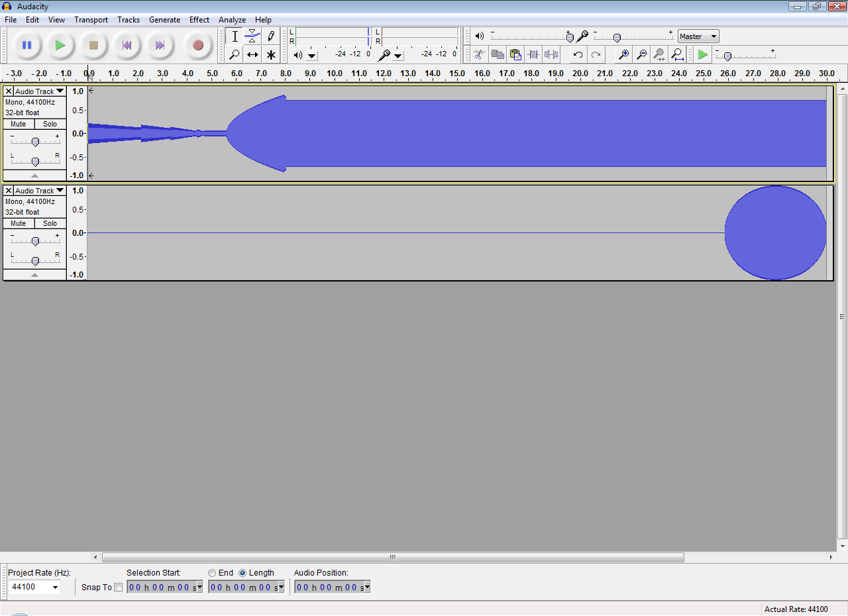This screenshot has width=848, height=616.
Task: Open the first Audio Track name menu
Action: click(x=40, y=91)
